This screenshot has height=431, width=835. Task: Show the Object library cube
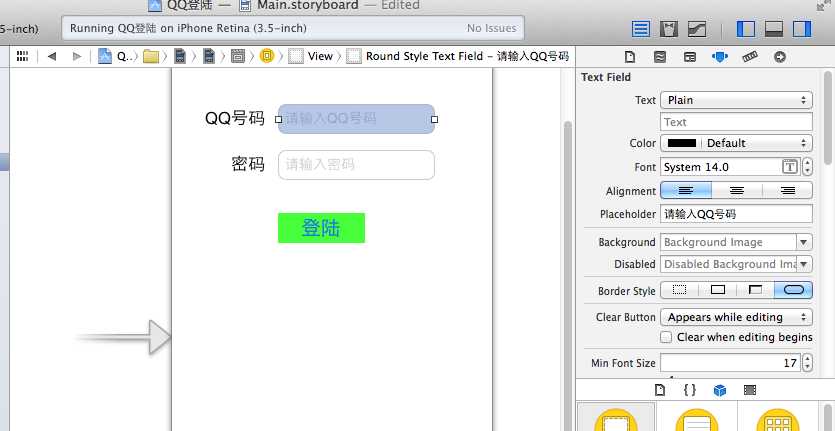pos(720,391)
